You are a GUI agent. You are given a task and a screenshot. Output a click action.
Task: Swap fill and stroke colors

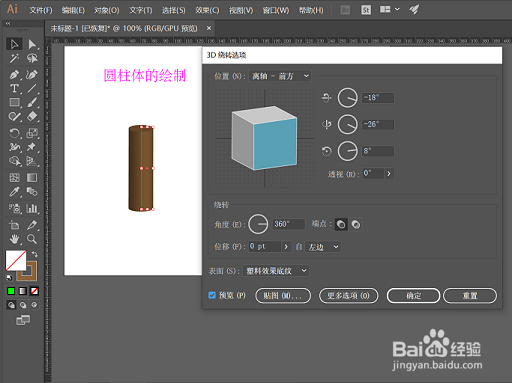[34, 254]
